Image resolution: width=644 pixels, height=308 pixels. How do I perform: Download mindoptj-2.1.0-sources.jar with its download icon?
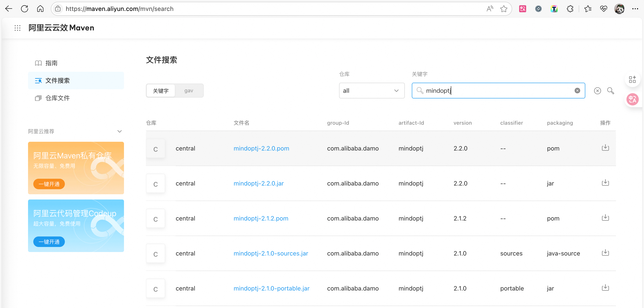[605, 252]
